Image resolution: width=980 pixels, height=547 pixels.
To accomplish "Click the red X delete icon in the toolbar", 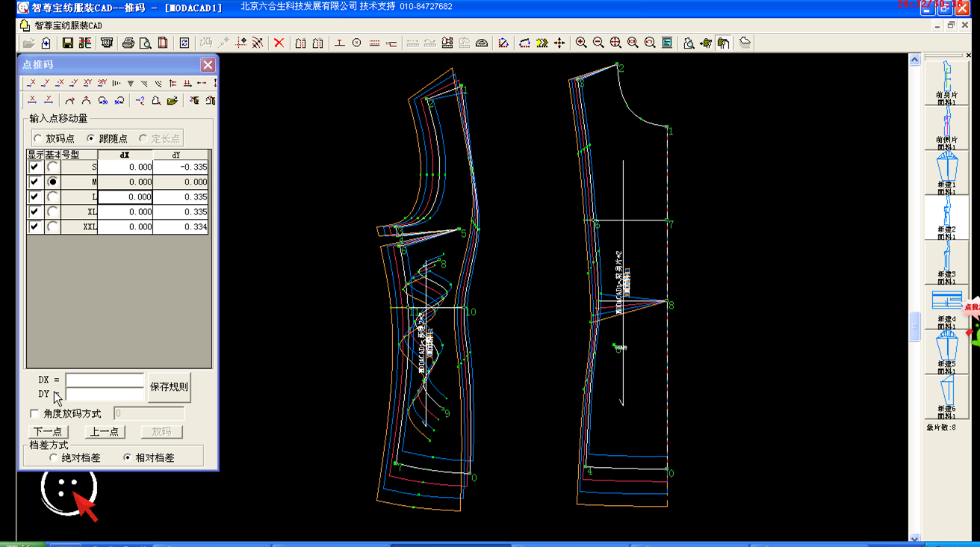I will 279,43.
